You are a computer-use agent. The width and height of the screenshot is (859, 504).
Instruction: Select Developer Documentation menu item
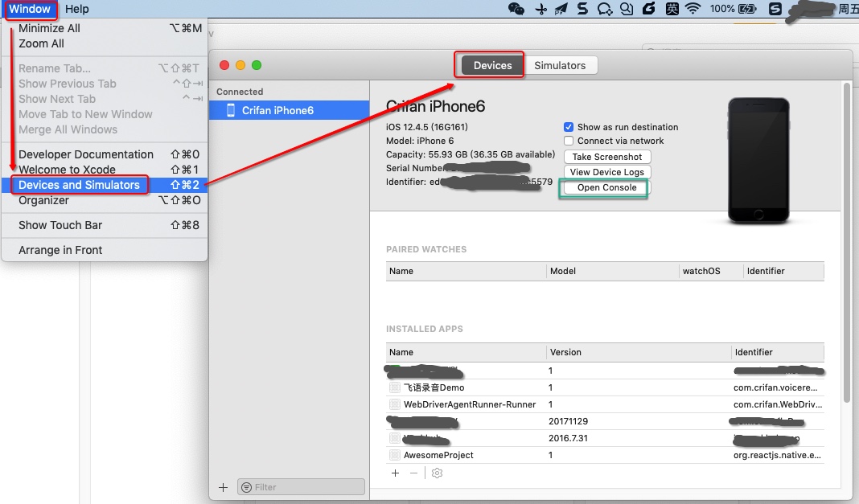click(105, 154)
